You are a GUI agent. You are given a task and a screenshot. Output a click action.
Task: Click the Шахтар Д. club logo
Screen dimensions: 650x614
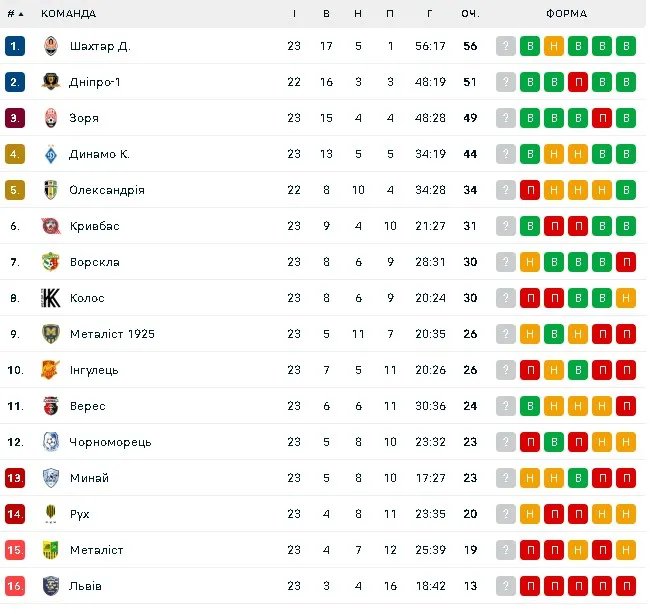[51, 46]
